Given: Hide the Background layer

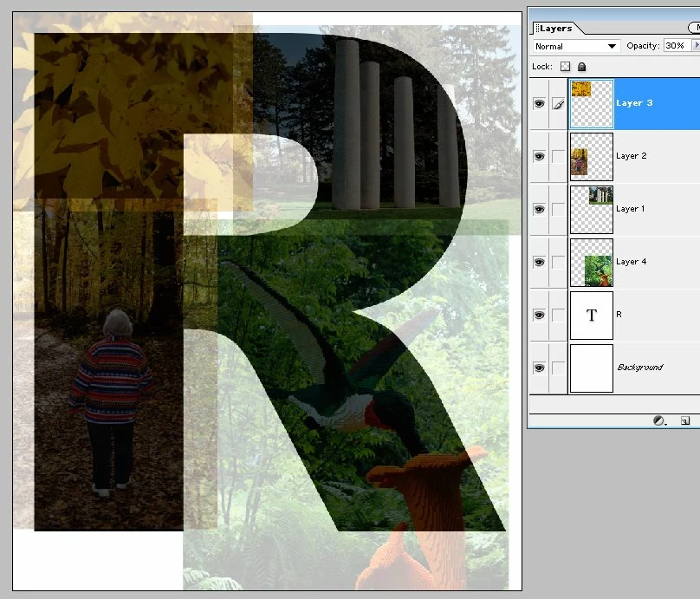Looking at the screenshot, I should (539, 368).
